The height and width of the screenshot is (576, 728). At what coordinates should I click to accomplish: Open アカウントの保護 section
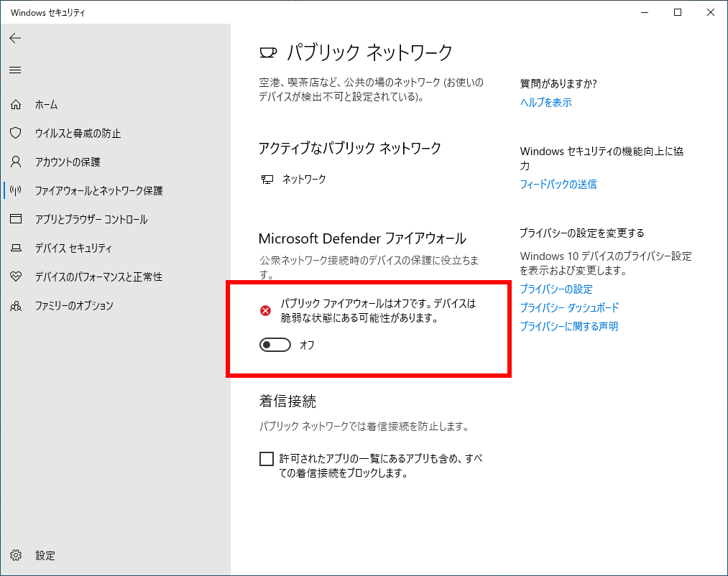coord(68,162)
